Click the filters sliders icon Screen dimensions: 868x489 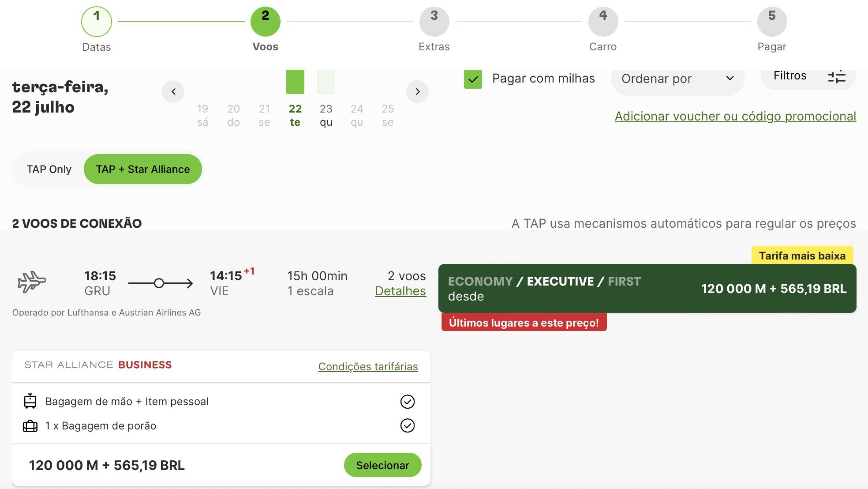[x=836, y=76]
